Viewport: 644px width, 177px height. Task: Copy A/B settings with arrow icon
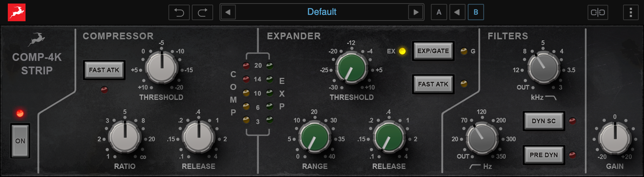pyautogui.click(x=457, y=12)
